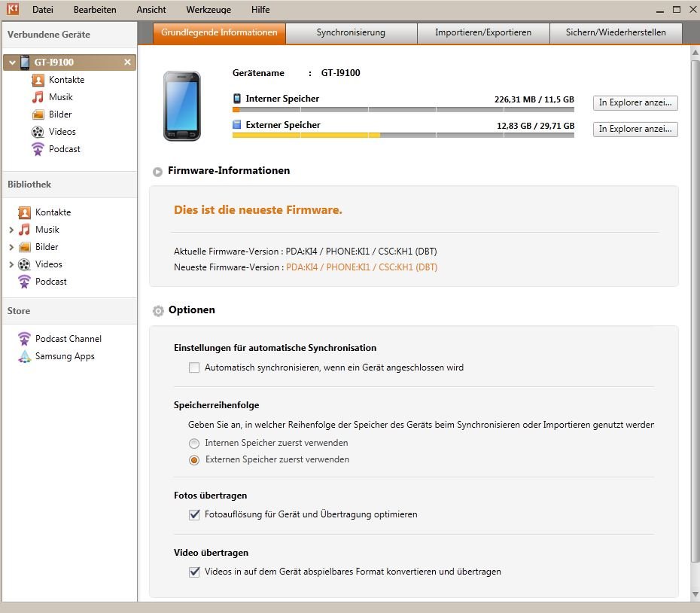The height and width of the screenshot is (613, 700).
Task: Click the Externer Speicher card icon
Action: (x=237, y=125)
